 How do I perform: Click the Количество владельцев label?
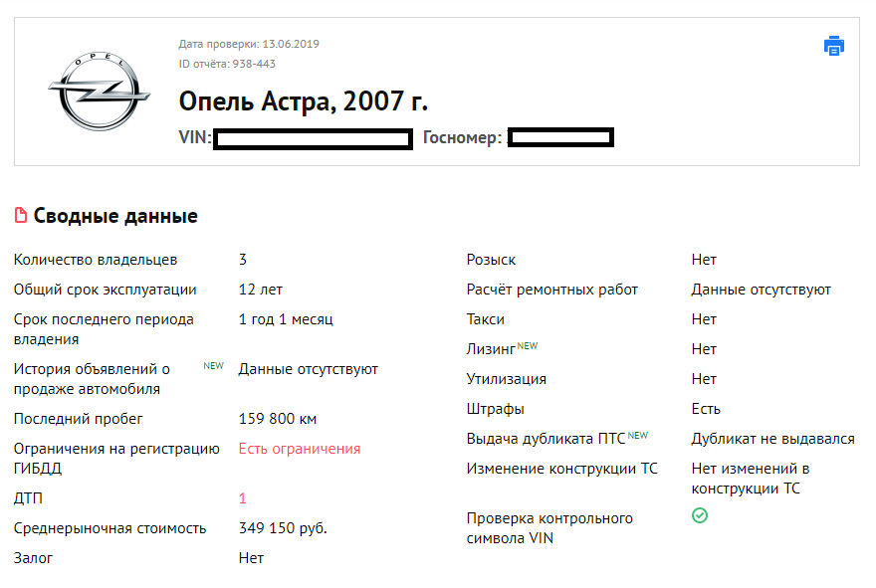tap(96, 260)
